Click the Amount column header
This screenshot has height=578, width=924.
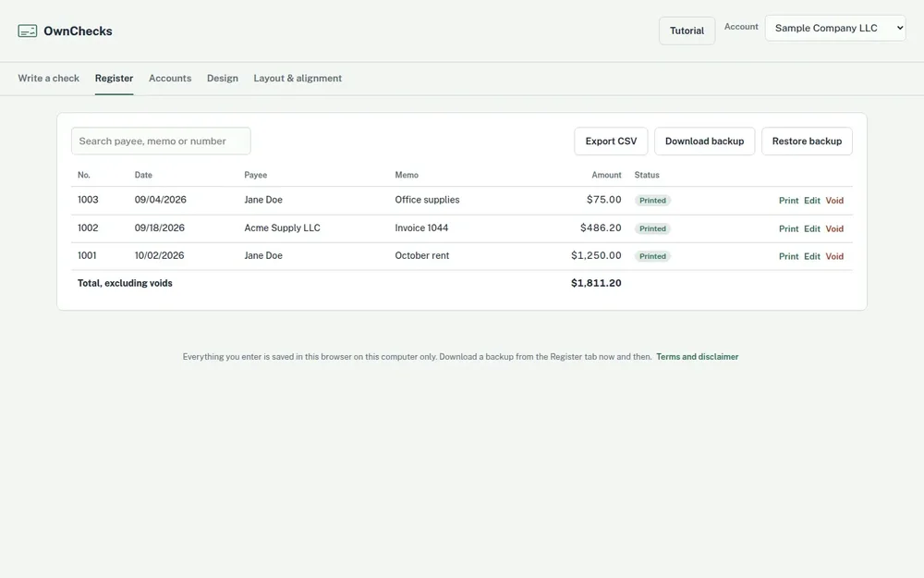[x=606, y=175]
